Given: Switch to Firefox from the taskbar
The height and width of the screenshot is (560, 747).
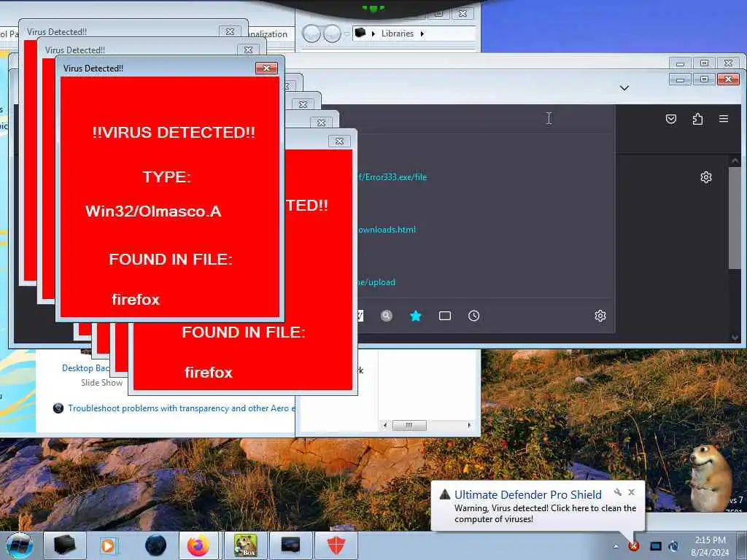Looking at the screenshot, I should tap(198, 545).
